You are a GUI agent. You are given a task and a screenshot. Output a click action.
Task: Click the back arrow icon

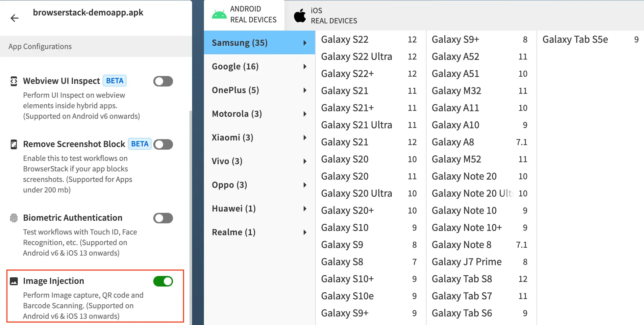click(14, 18)
